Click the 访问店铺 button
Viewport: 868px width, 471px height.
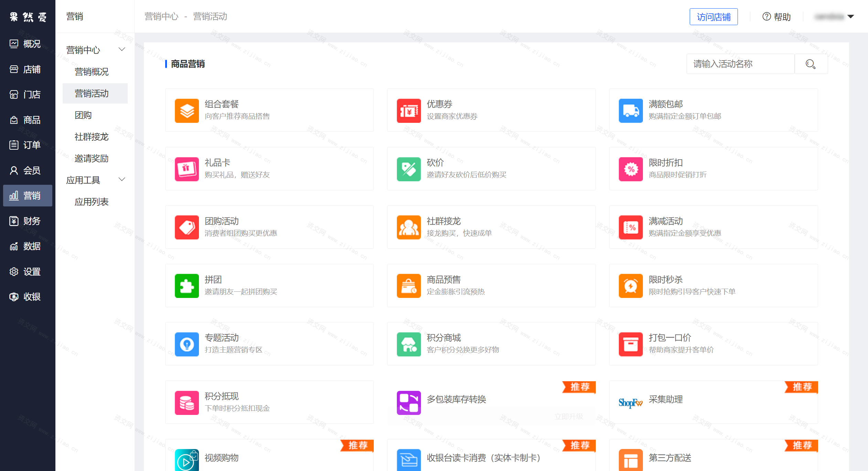(713, 17)
